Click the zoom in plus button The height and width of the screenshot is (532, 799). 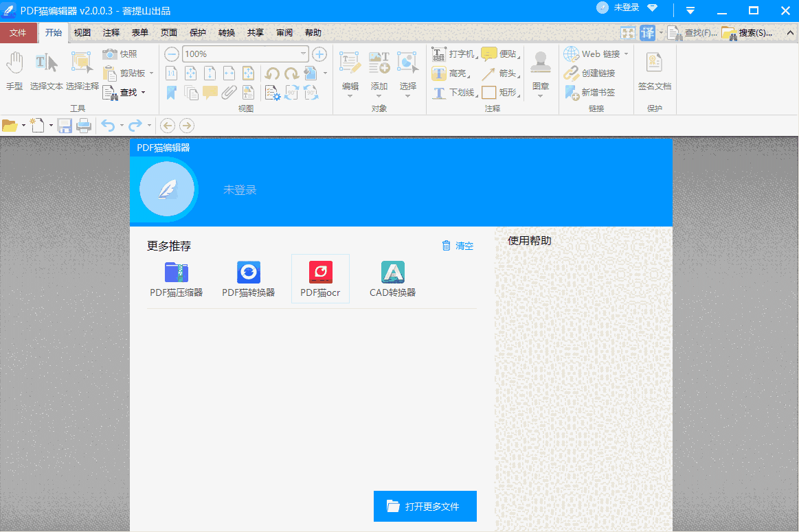(319, 54)
